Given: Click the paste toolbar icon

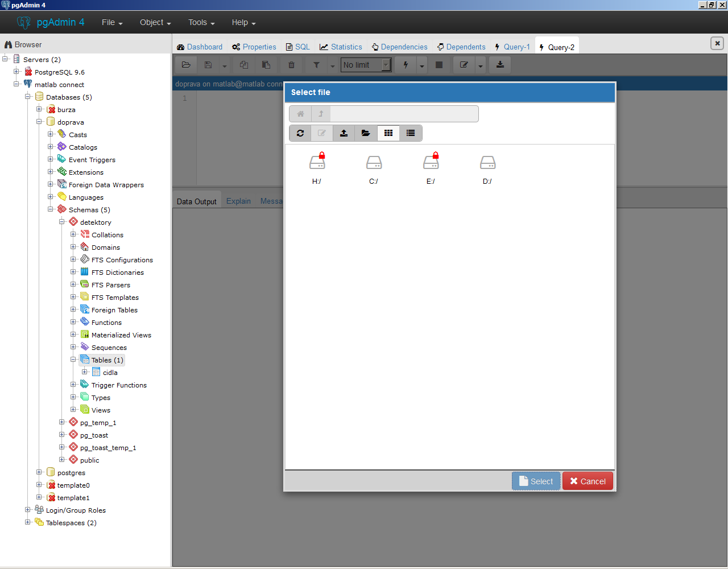Looking at the screenshot, I should coord(266,65).
